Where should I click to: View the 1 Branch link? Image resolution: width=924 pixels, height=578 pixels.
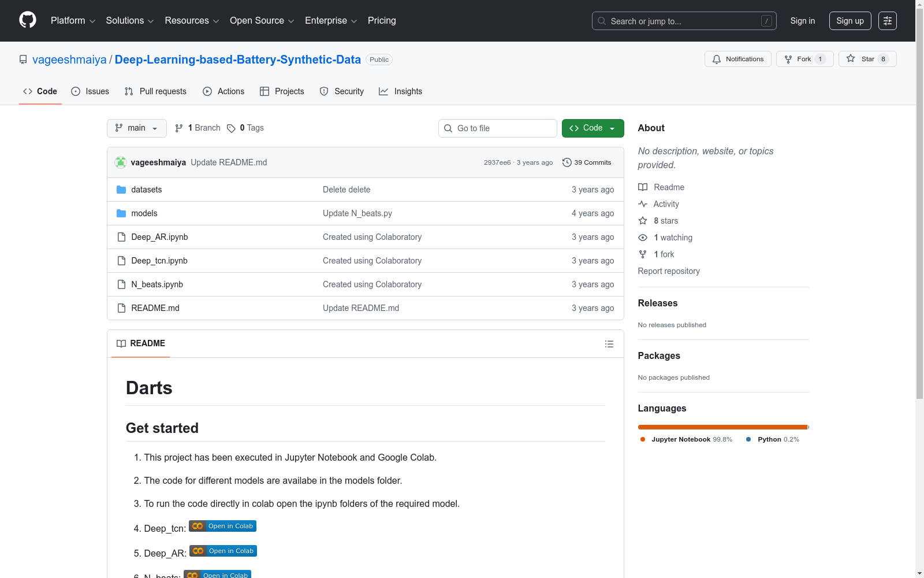pyautogui.click(x=198, y=128)
